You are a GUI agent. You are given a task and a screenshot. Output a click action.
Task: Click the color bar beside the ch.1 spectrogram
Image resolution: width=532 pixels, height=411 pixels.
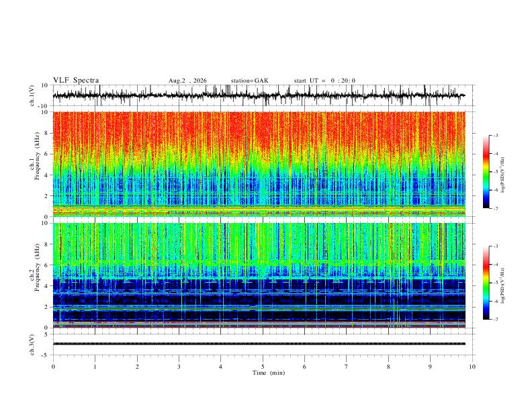point(486,172)
